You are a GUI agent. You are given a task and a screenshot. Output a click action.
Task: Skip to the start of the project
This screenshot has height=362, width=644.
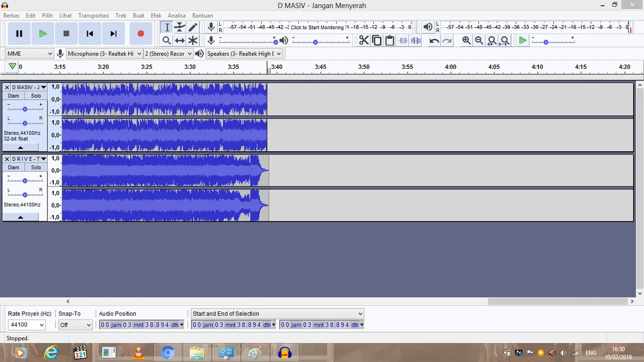click(x=90, y=34)
